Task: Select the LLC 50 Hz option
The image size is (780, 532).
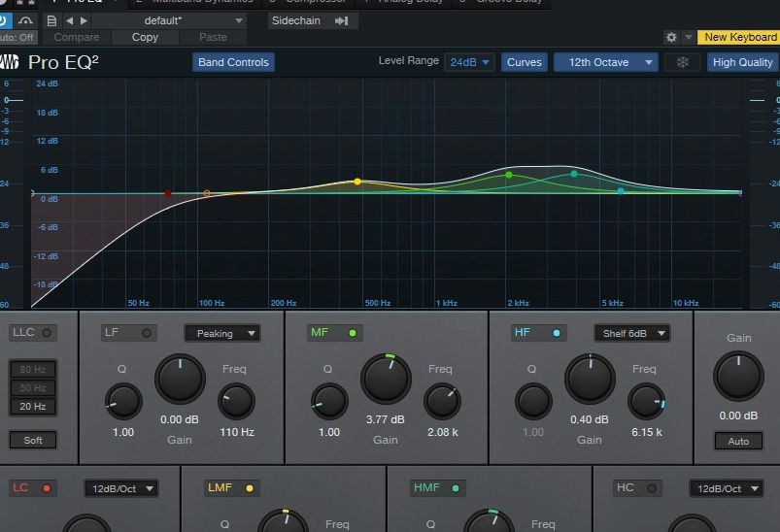Action: pyautogui.click(x=33, y=387)
